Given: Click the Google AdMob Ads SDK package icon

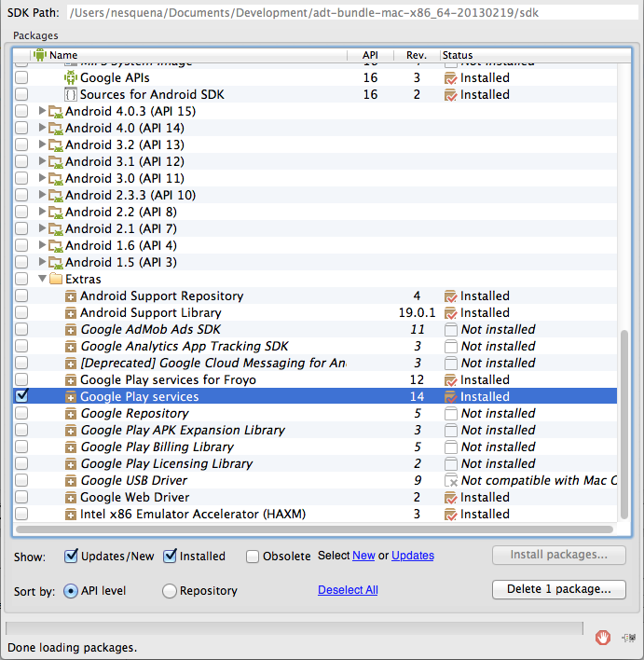Looking at the screenshot, I should (71, 330).
